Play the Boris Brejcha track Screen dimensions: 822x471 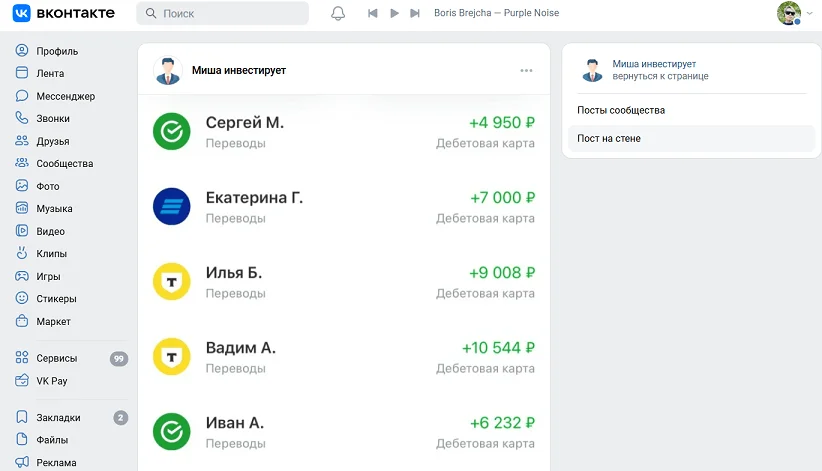[x=395, y=13]
